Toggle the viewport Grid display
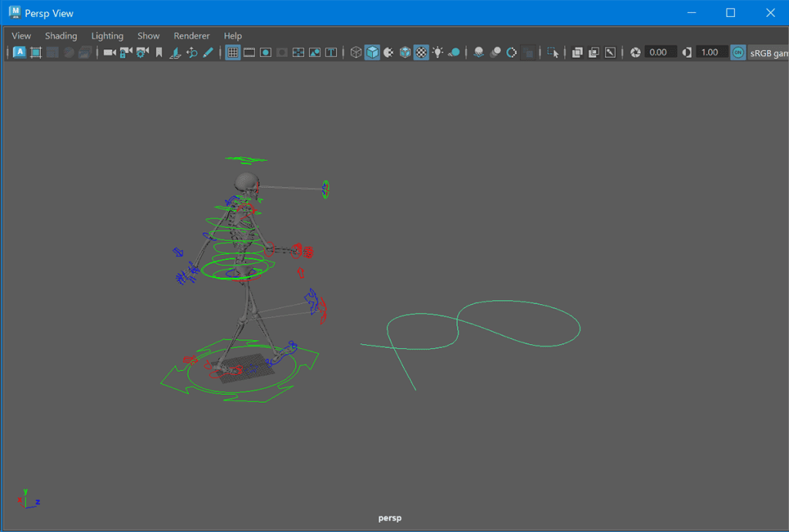This screenshot has width=789, height=532. point(233,52)
